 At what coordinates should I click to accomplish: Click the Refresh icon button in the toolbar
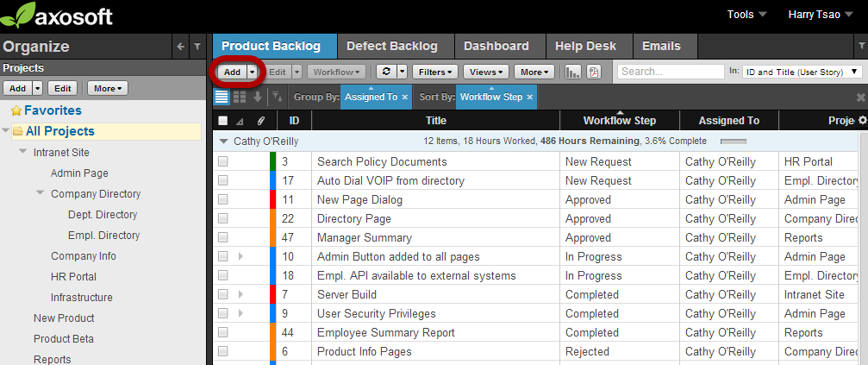tap(386, 72)
